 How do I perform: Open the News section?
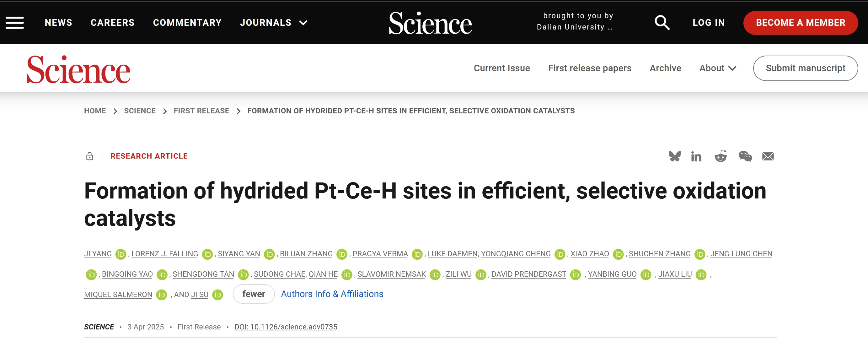tap(58, 23)
